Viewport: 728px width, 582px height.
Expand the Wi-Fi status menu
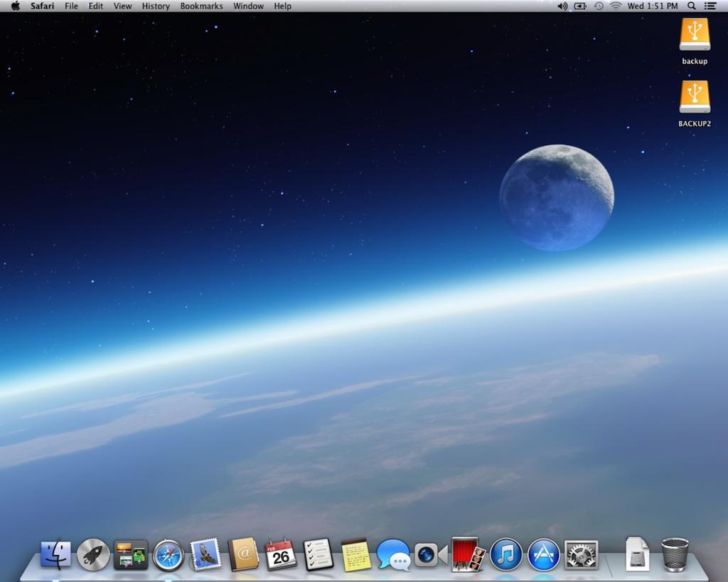[x=616, y=6]
